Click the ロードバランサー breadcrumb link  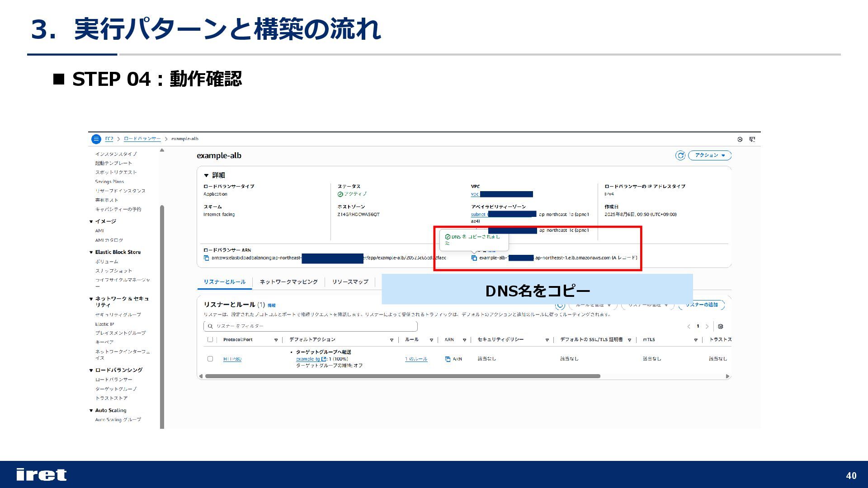tap(142, 139)
